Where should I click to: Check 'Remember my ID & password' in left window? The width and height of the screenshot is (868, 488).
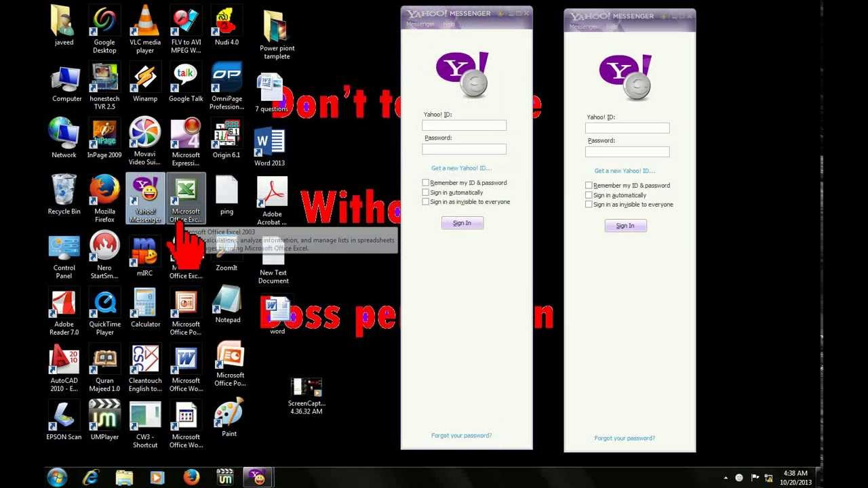(x=426, y=183)
